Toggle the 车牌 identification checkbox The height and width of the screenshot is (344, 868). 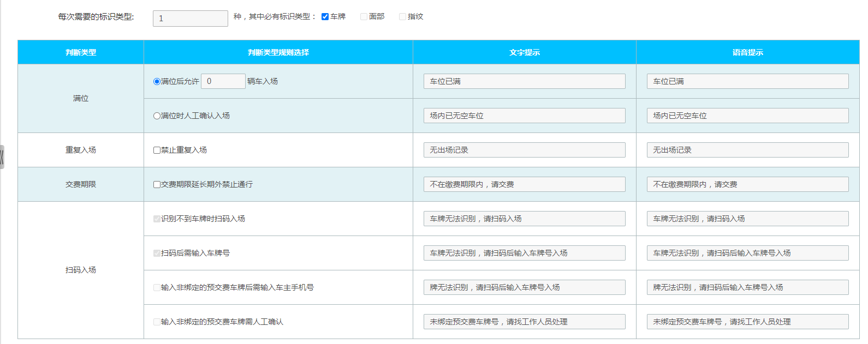325,17
